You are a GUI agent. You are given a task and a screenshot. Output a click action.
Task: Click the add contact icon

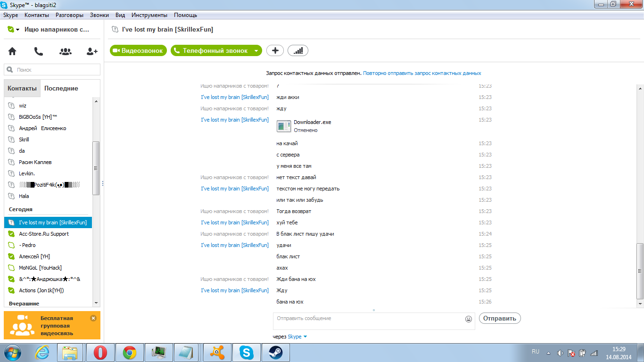pyautogui.click(x=92, y=51)
